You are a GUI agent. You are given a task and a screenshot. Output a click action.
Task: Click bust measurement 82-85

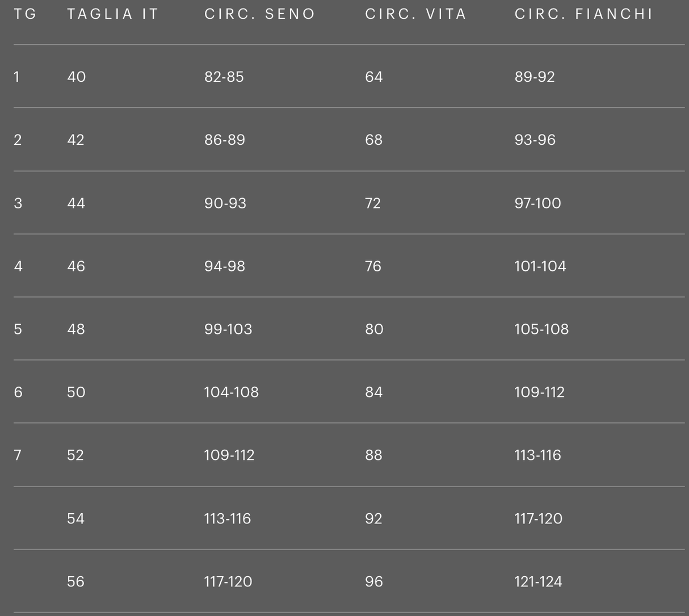224,77
